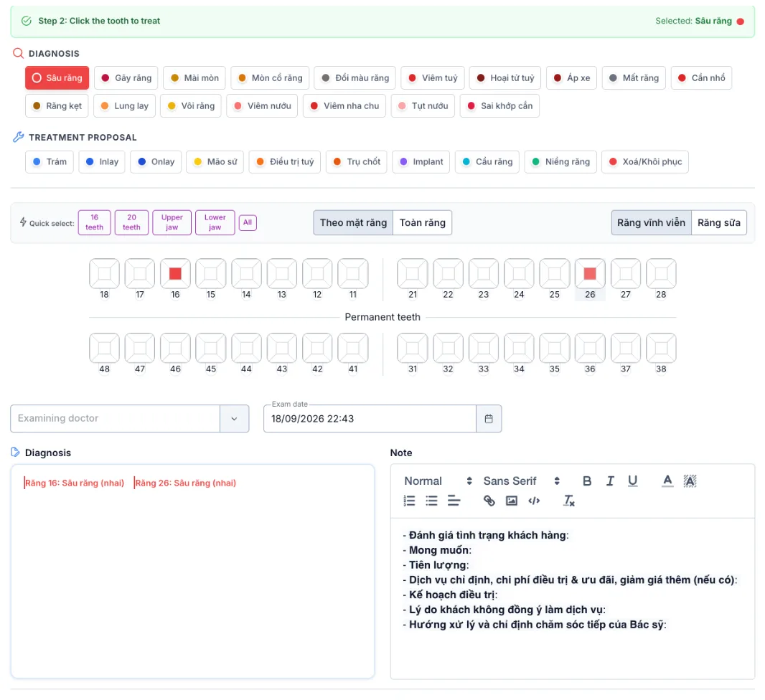Select tooth 26 on the upper jaw
765x700 pixels.
coord(590,273)
